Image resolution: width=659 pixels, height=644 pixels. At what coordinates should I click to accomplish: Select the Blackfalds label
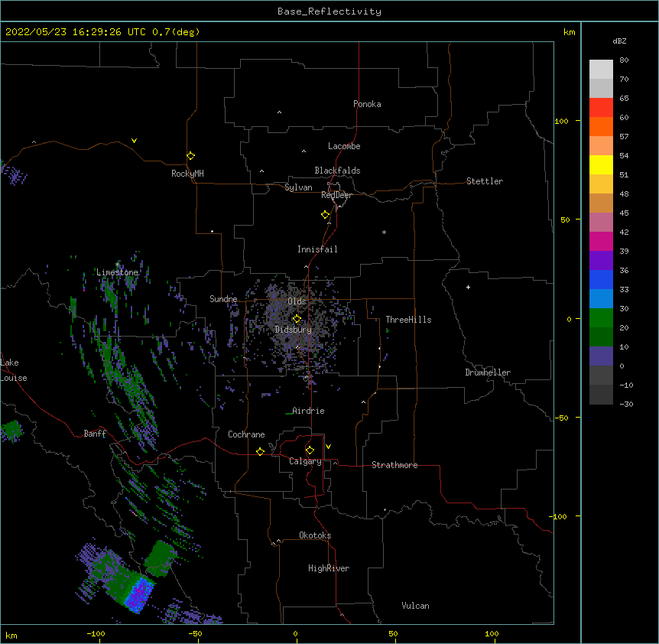pos(337,171)
